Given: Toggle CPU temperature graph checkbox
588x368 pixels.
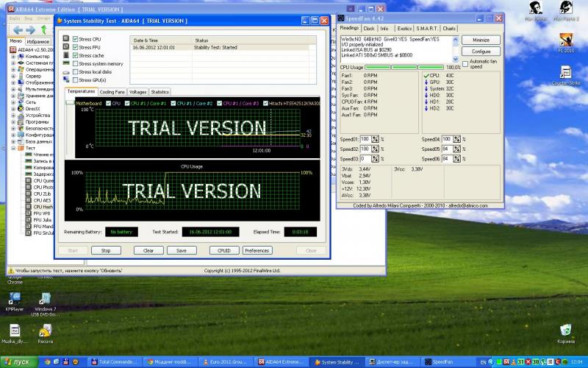Looking at the screenshot, I should pyautogui.click(x=108, y=103).
